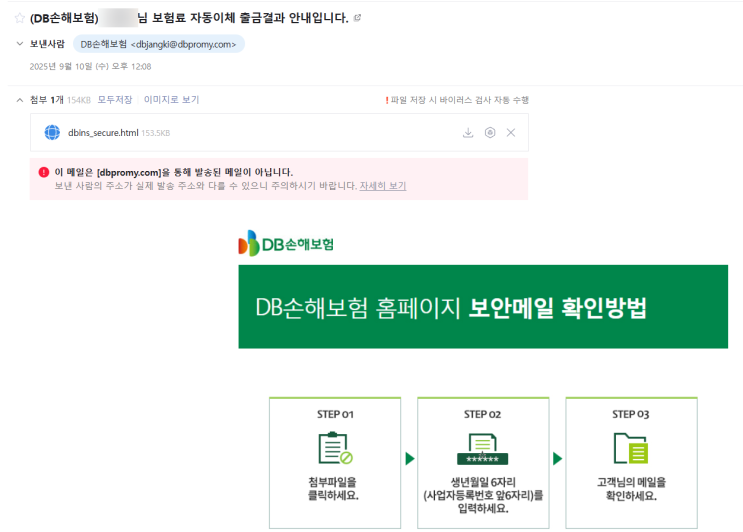Click STEP 03 folder document icon

pyautogui.click(x=631, y=448)
